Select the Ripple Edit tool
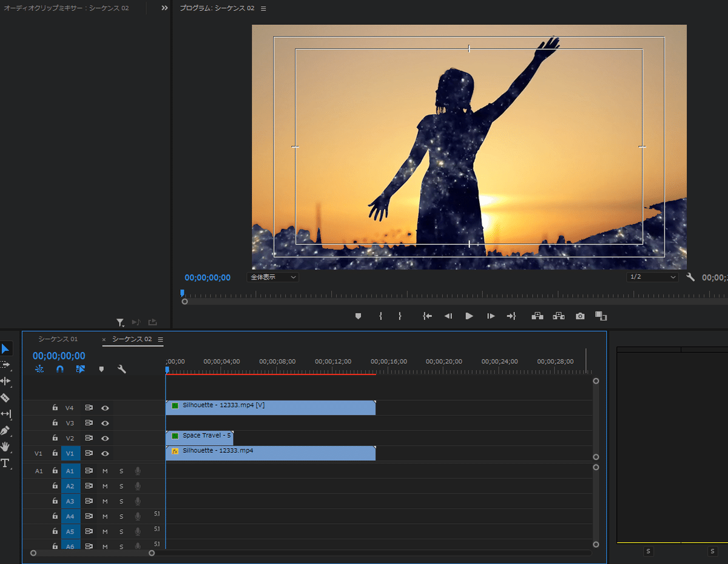Screen dimensions: 728x564 [5, 381]
